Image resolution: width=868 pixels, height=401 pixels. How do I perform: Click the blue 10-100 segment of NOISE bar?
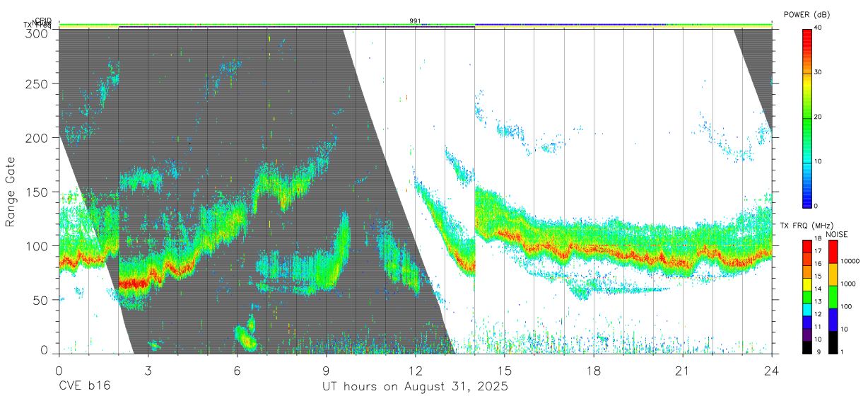[833, 319]
